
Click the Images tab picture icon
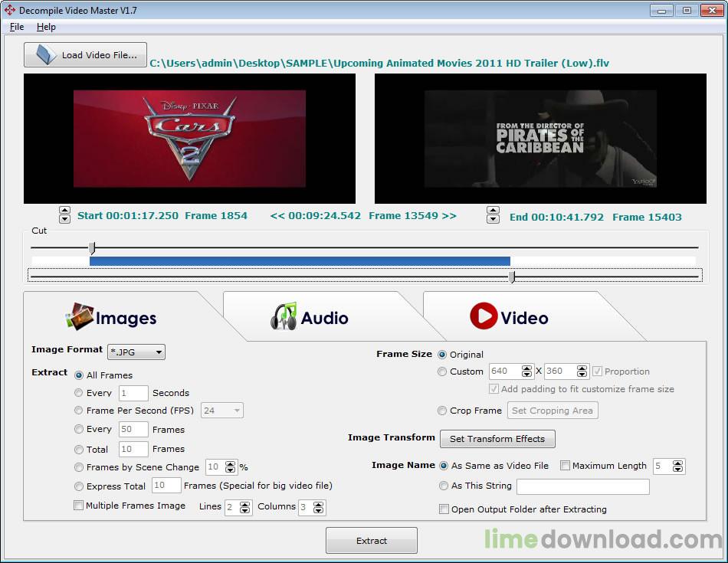click(80, 316)
